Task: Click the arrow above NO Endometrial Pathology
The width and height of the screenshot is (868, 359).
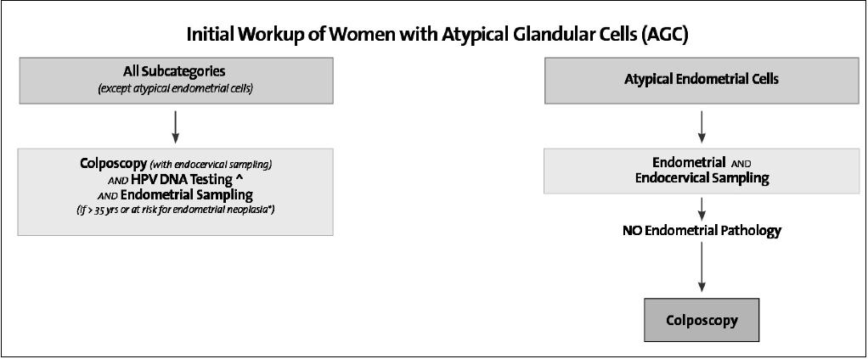Action: pos(702,209)
